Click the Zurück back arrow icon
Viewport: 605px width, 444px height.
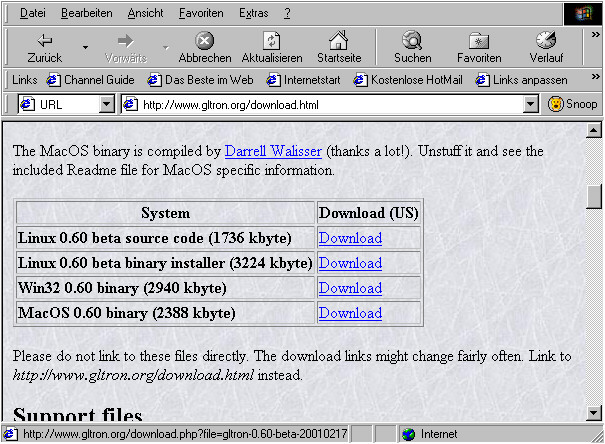[x=45, y=41]
